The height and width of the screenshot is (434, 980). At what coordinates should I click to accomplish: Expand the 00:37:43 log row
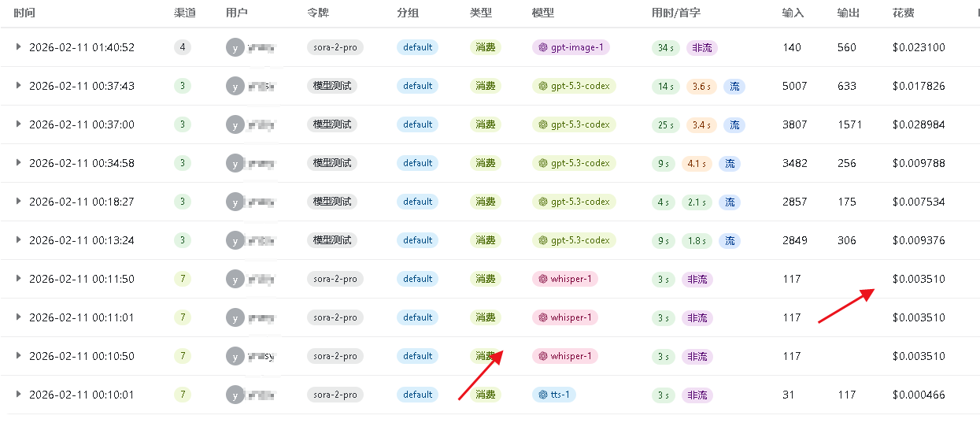[19, 86]
